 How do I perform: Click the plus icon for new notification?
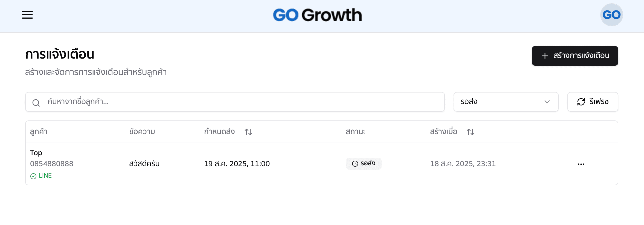pyautogui.click(x=545, y=56)
